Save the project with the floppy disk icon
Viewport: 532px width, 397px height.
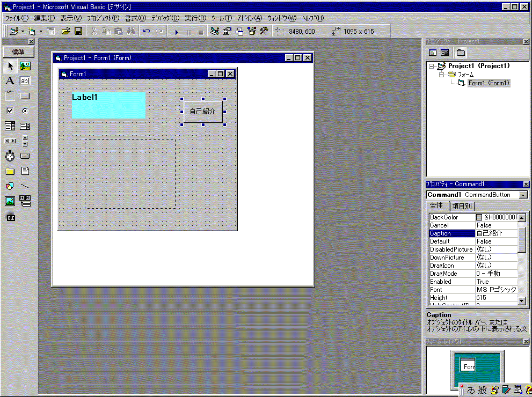[78, 32]
